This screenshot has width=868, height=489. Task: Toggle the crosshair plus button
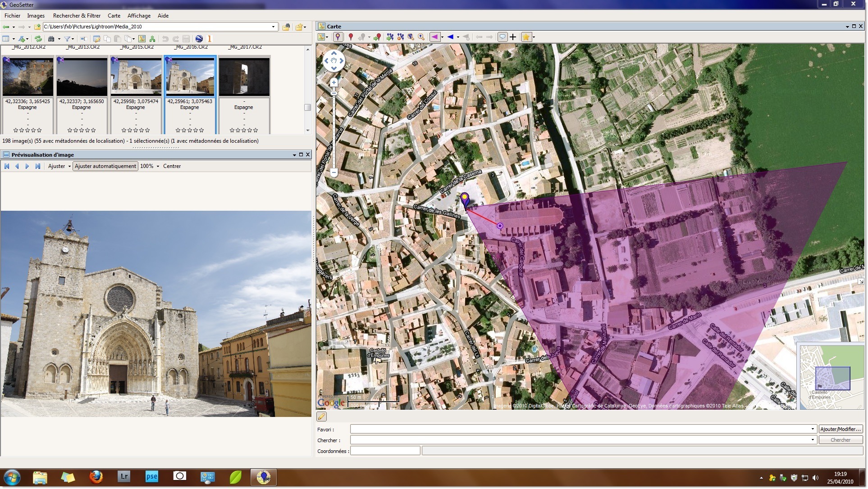pyautogui.click(x=513, y=37)
